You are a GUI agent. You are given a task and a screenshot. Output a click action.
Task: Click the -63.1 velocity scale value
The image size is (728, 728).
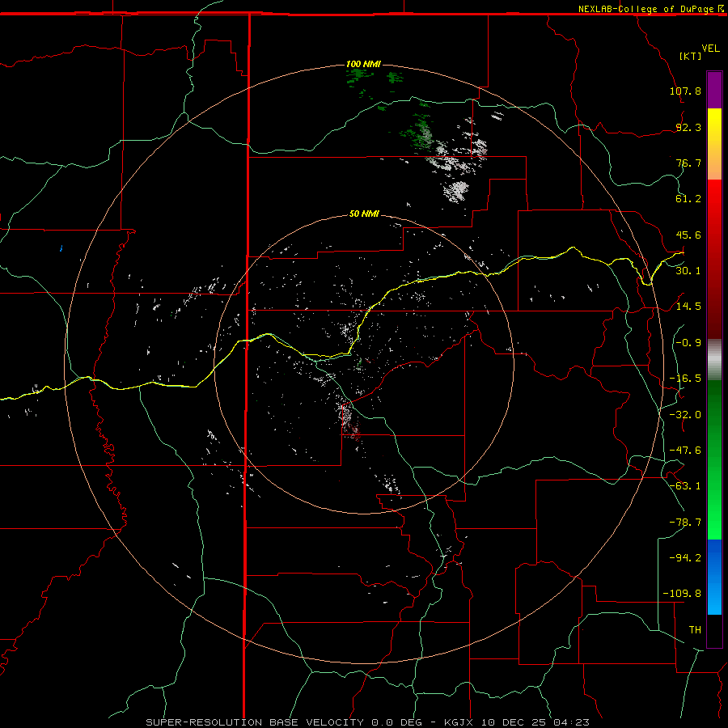685,486
